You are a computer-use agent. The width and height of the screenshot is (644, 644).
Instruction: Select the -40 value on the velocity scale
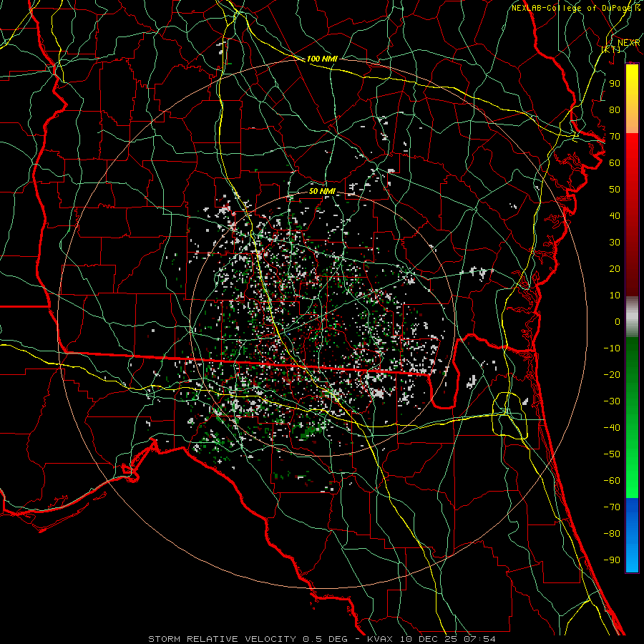click(x=612, y=428)
